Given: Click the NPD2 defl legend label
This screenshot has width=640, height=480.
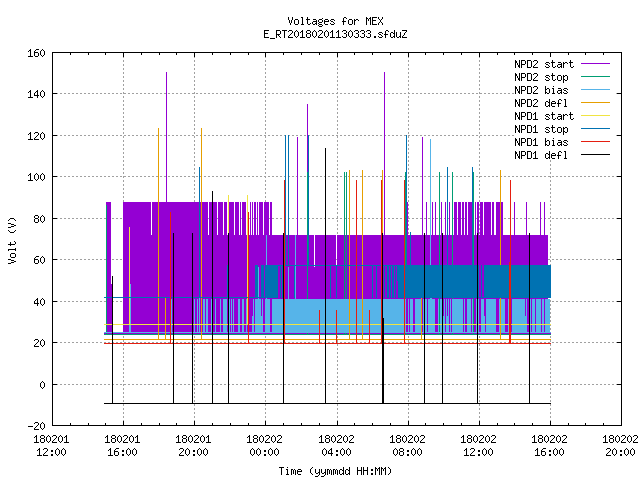Looking at the screenshot, I should [x=541, y=103].
